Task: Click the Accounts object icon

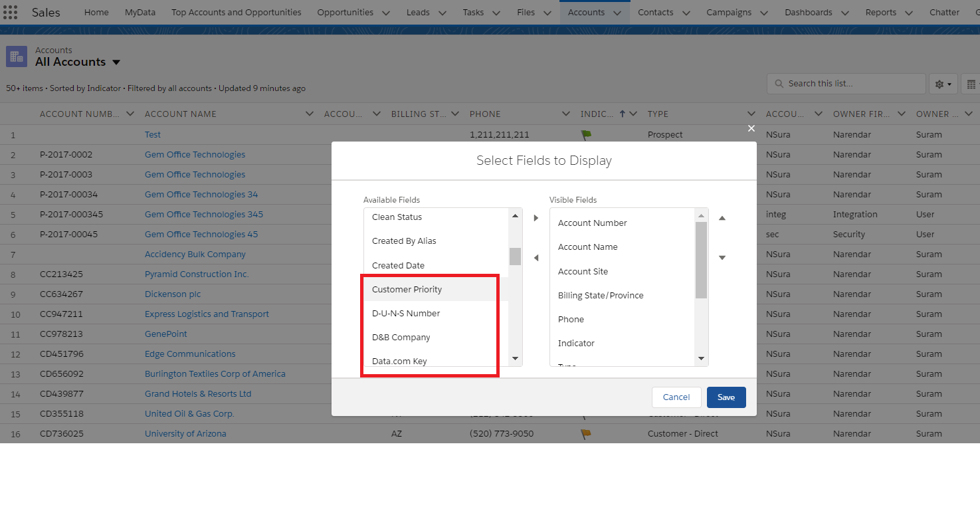Action: point(17,56)
